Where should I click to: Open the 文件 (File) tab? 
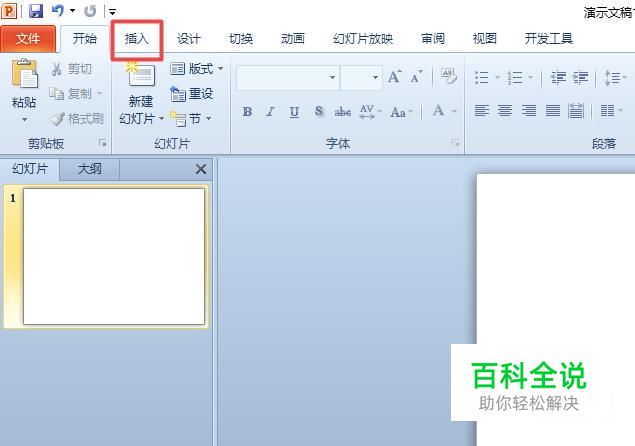pos(28,39)
